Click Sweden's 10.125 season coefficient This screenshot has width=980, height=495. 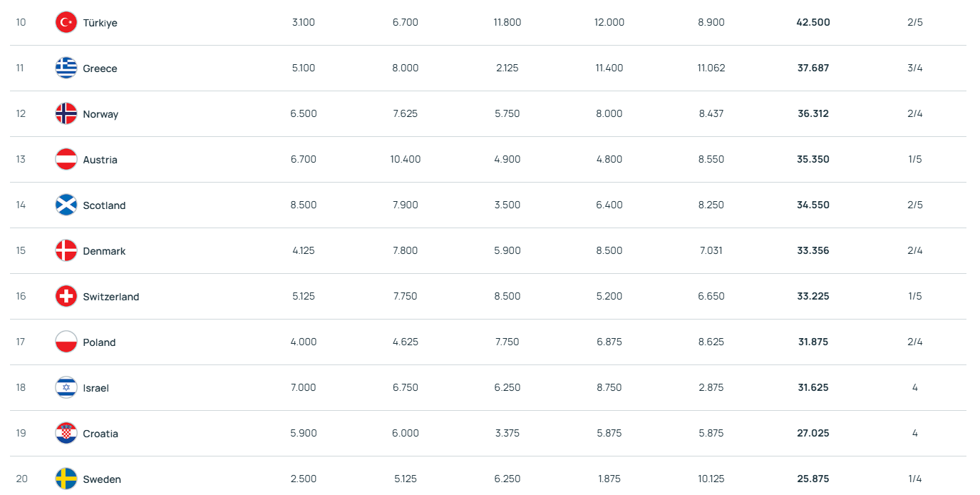pos(711,479)
